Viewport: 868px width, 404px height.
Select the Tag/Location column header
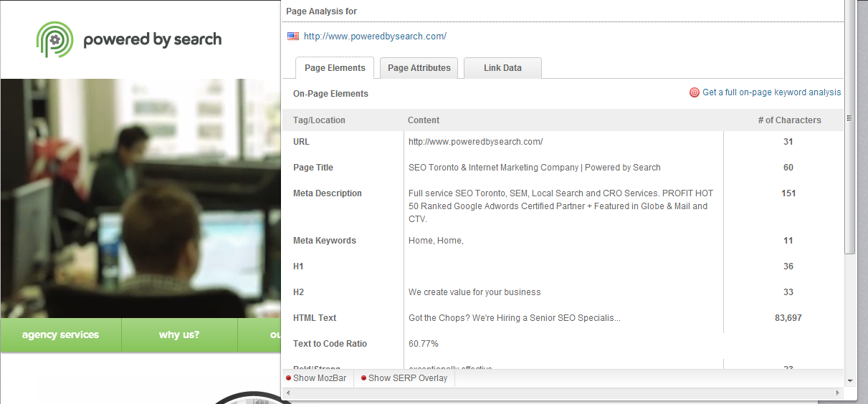(319, 120)
